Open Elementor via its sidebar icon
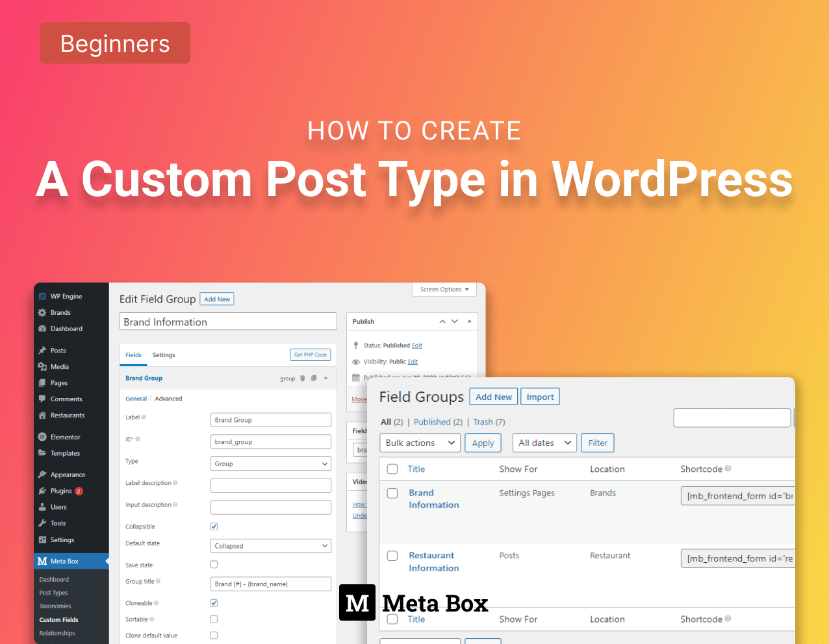 click(42, 437)
